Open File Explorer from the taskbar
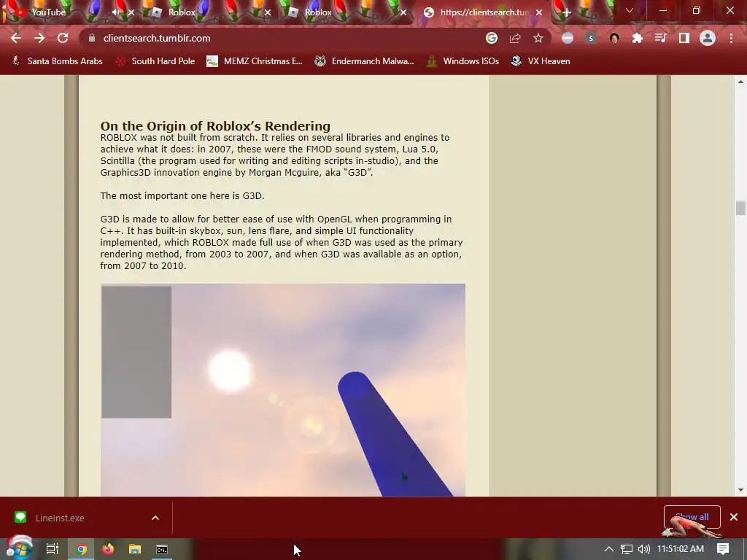This screenshot has height=560, width=747. (x=135, y=549)
